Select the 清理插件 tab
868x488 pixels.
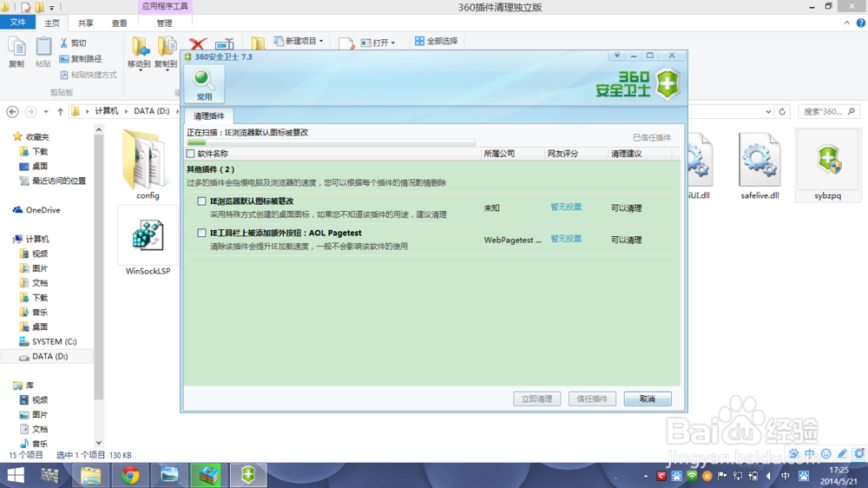click(208, 115)
